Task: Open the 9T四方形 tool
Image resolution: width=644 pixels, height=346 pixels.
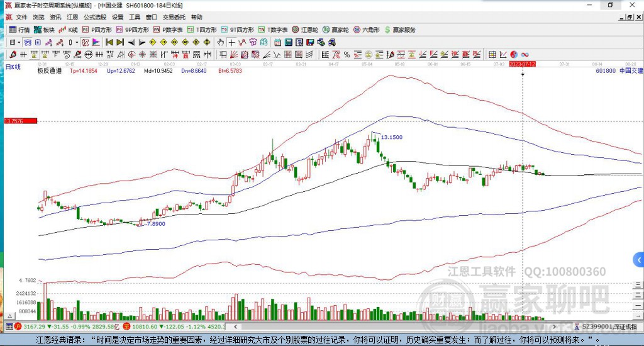Action: (237, 30)
